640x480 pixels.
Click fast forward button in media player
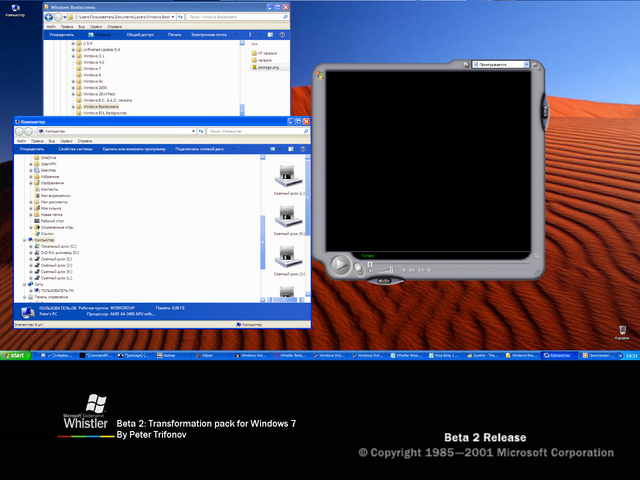click(x=420, y=270)
